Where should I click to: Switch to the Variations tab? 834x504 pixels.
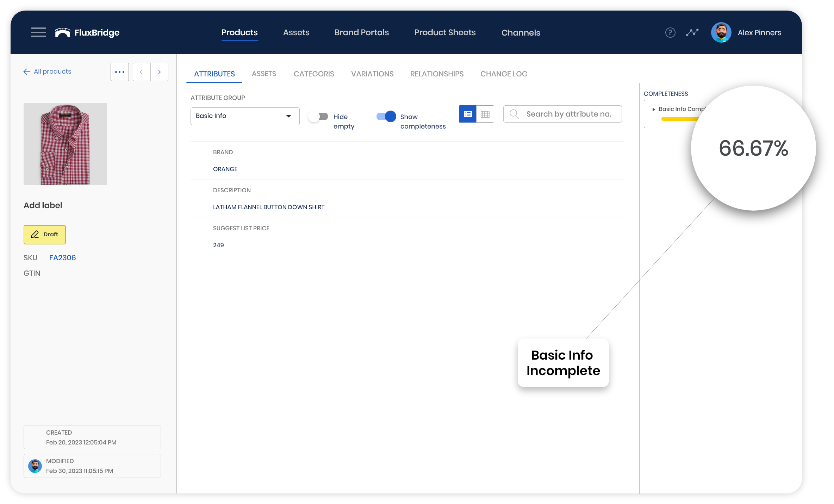click(372, 74)
